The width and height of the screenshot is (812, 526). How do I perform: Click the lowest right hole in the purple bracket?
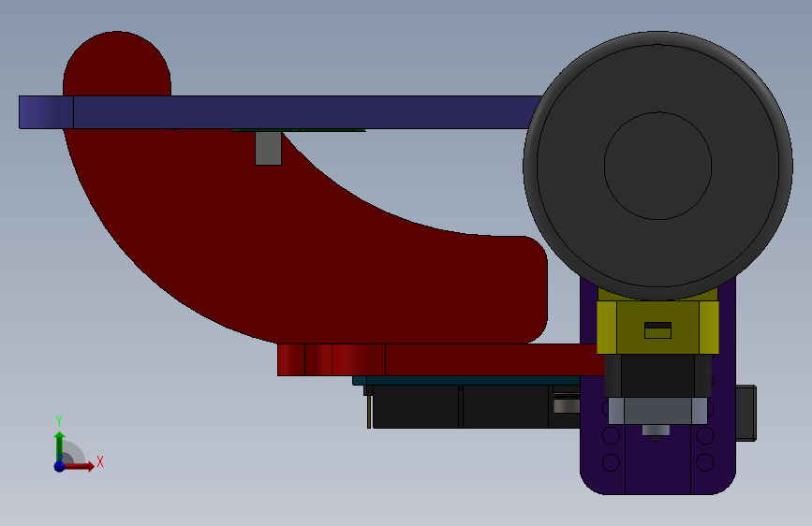click(705, 461)
